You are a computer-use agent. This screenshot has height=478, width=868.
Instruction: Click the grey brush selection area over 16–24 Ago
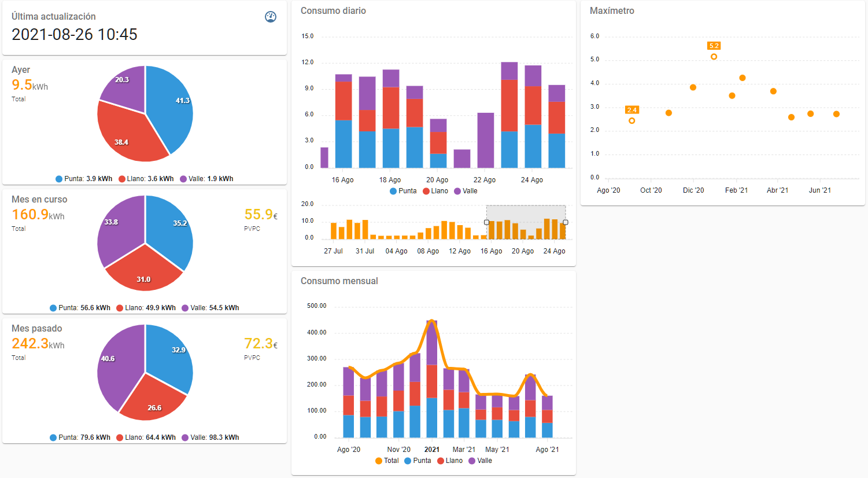pyautogui.click(x=526, y=222)
